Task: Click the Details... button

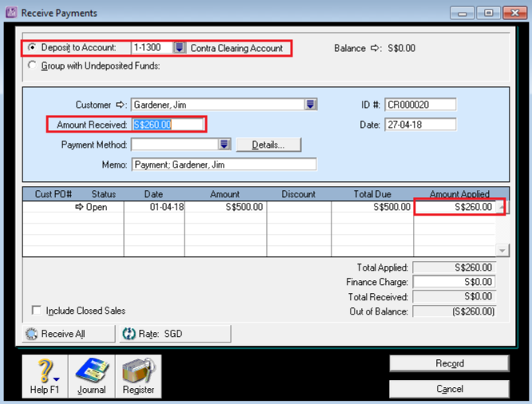Action: (x=268, y=145)
